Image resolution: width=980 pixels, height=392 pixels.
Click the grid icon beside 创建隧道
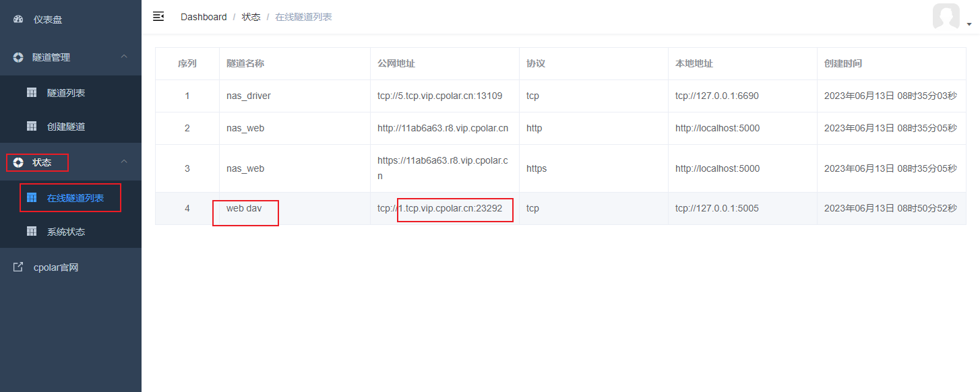(32, 126)
